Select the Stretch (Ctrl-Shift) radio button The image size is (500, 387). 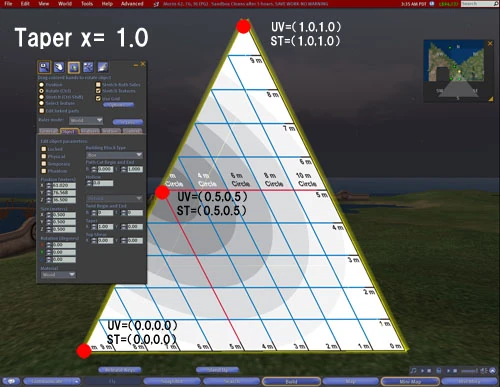pyautogui.click(x=42, y=97)
